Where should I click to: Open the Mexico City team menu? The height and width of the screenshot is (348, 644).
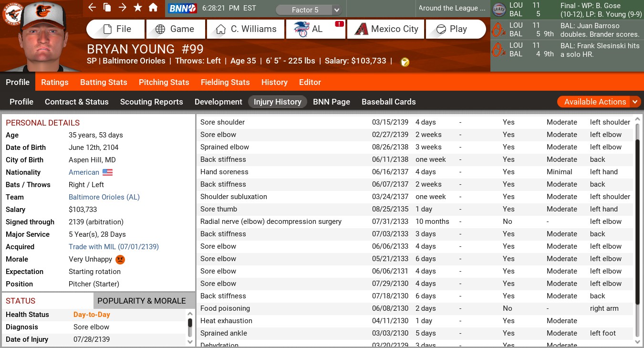[x=386, y=29]
